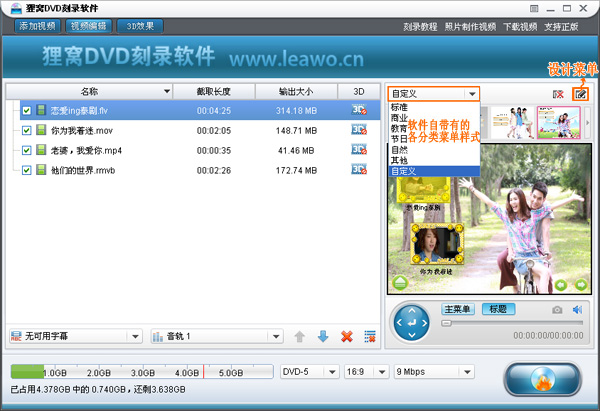Image resolution: width=600 pixels, height=411 pixels.
Task: Move selected video up with gray arrow
Action: 300,337
